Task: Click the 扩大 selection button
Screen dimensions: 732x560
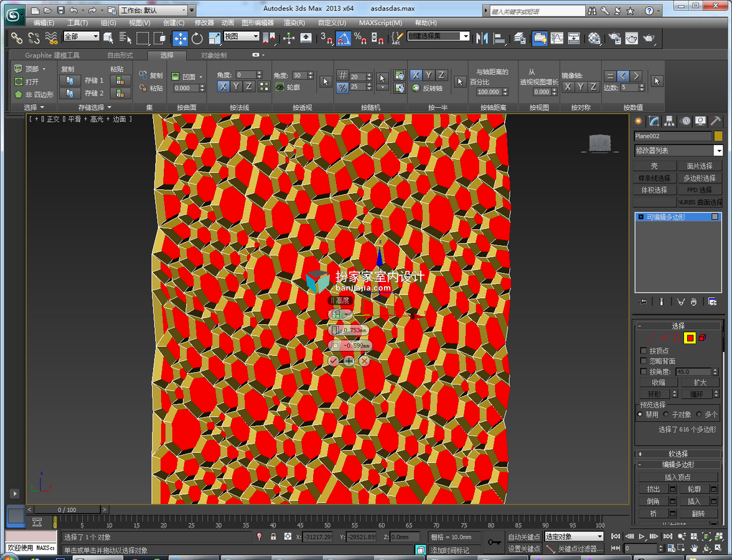Action: (x=700, y=382)
